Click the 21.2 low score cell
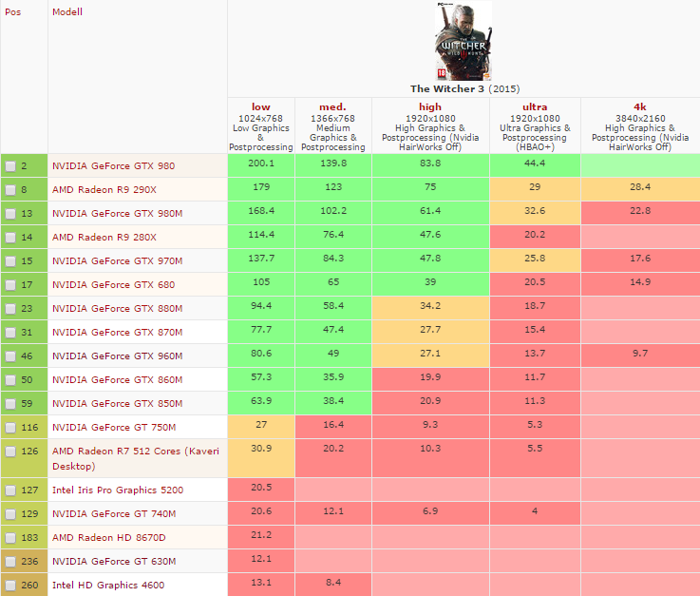The height and width of the screenshot is (596, 700). pos(261,537)
